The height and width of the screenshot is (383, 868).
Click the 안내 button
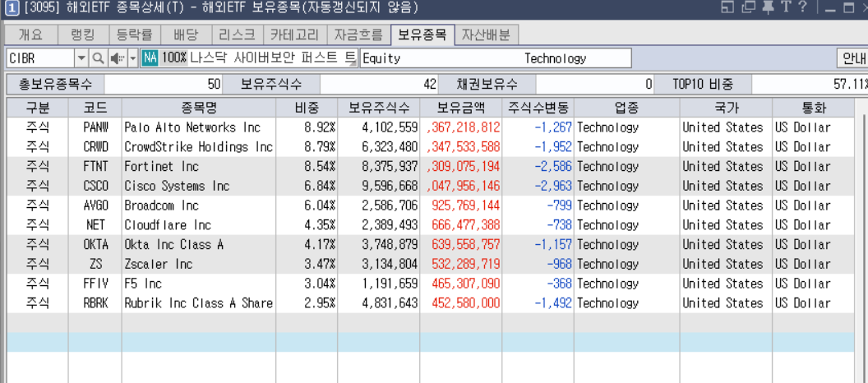pyautogui.click(x=852, y=58)
